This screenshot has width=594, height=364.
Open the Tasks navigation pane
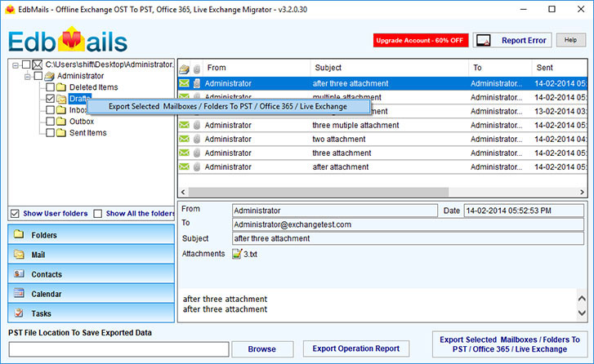coord(91,313)
